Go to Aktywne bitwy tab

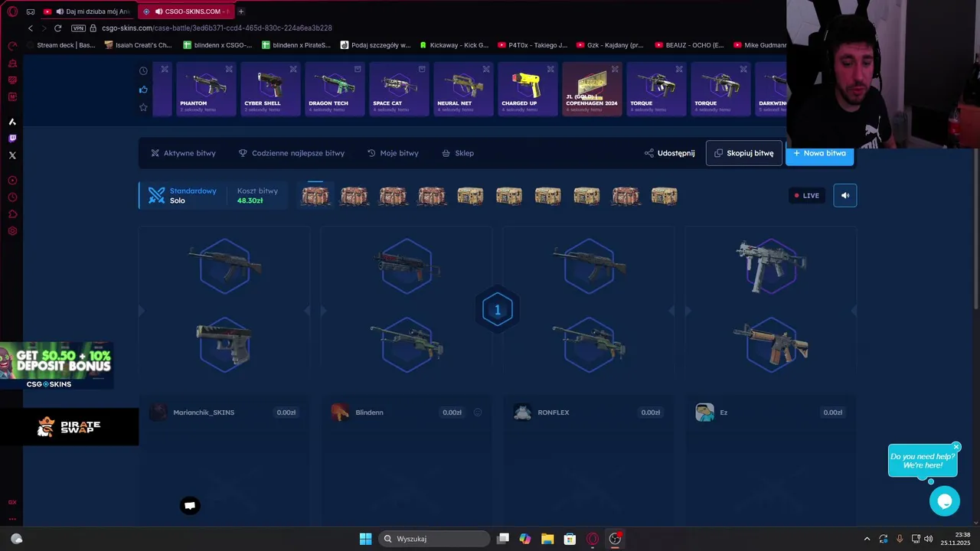[x=184, y=153]
